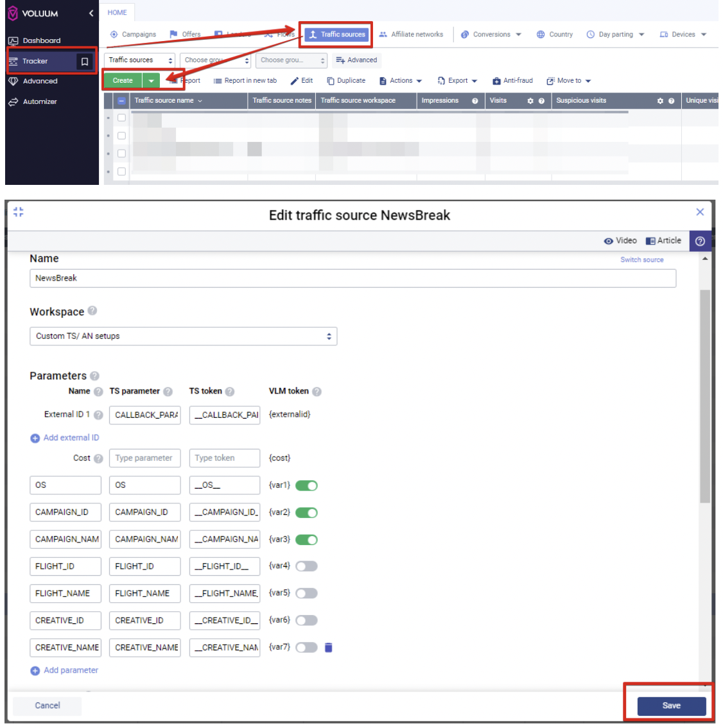The width and height of the screenshot is (723, 728).
Task: Click the blue help question mark button
Action: [x=701, y=241]
